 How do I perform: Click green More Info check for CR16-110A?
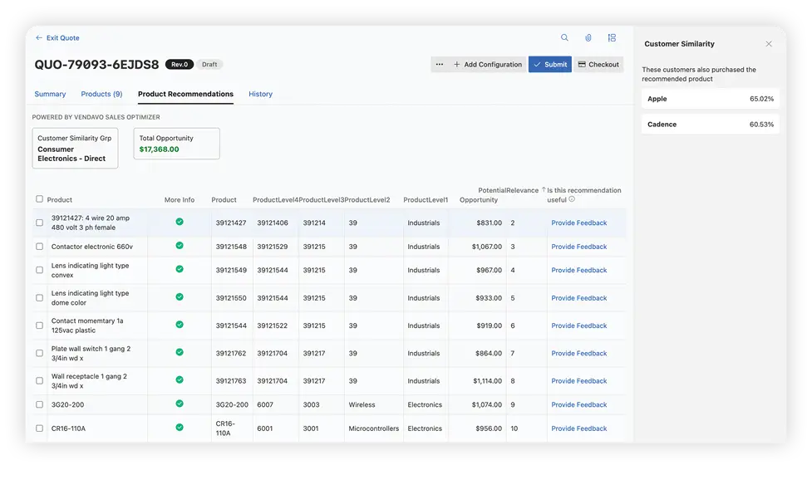click(x=180, y=428)
